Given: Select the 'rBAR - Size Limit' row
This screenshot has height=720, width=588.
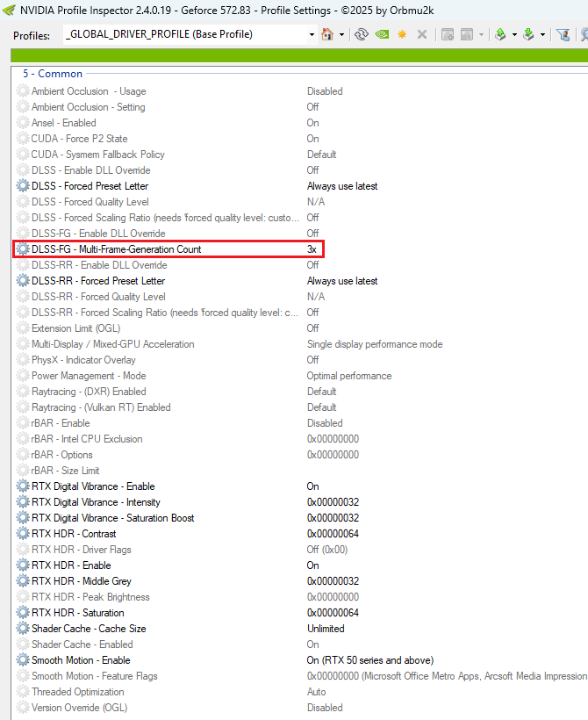Looking at the screenshot, I should (299, 471).
